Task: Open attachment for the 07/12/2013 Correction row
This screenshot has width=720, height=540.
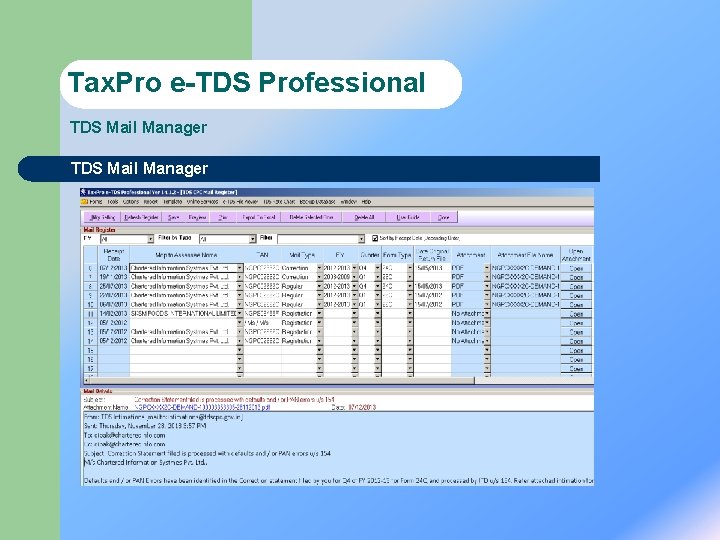Action: 576,268
